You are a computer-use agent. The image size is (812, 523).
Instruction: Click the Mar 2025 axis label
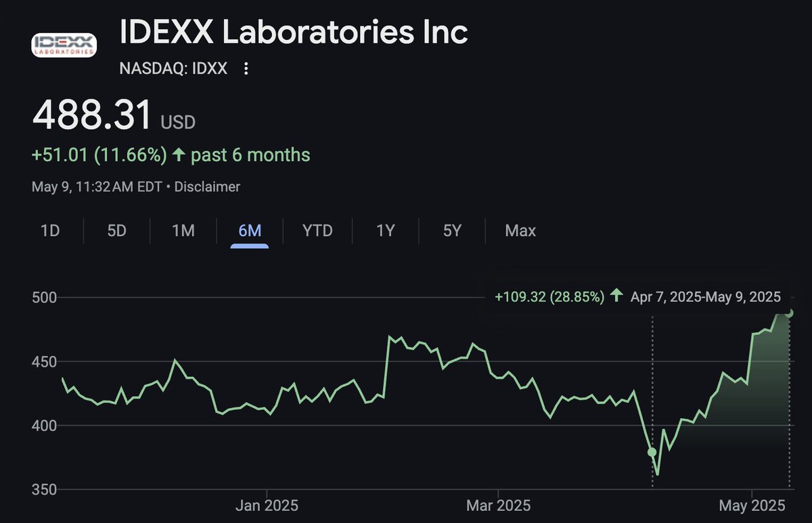(x=498, y=506)
